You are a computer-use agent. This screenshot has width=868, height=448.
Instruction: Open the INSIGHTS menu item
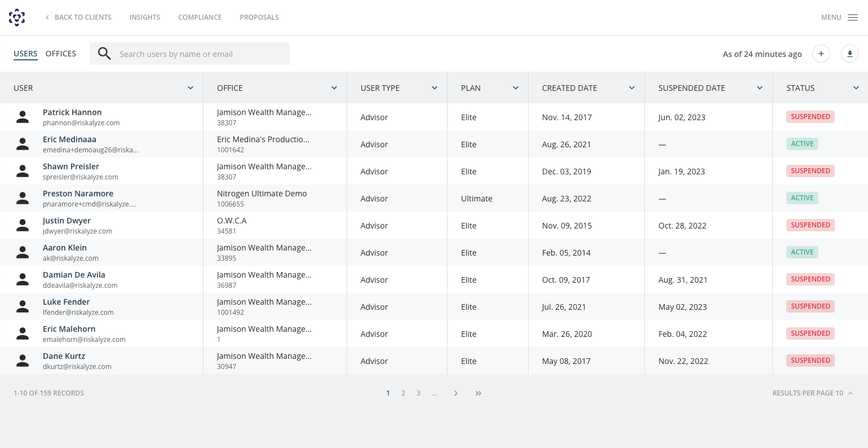[x=145, y=17]
